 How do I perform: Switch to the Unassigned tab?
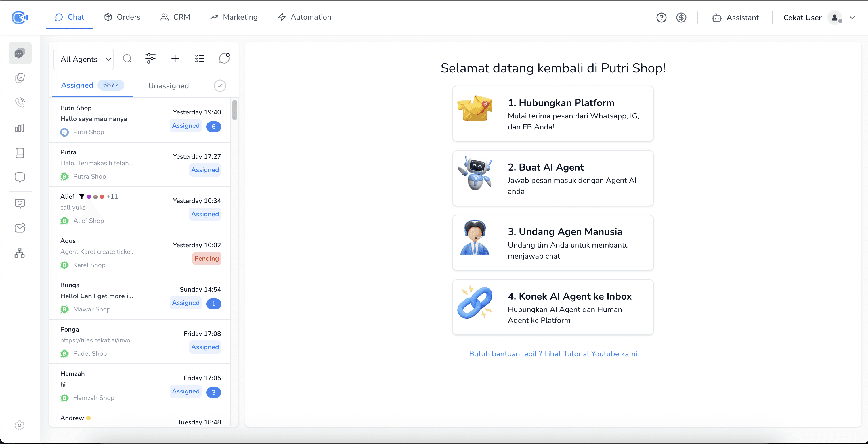pyautogui.click(x=168, y=86)
